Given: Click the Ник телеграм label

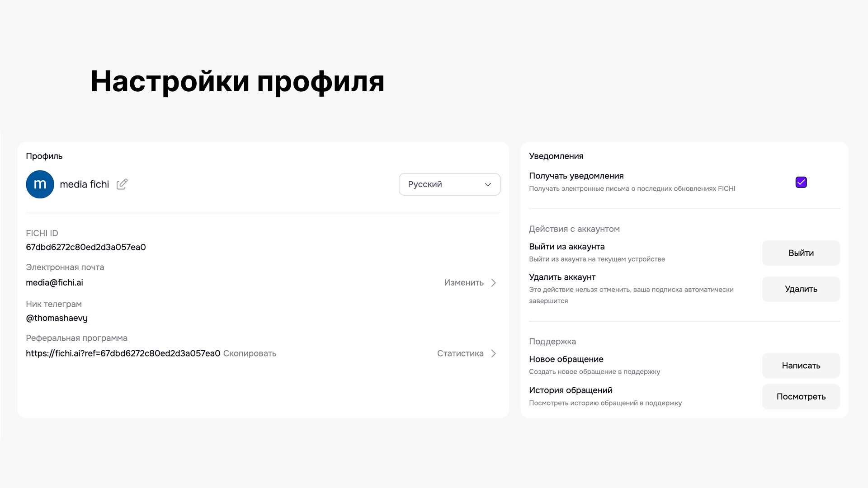Looking at the screenshot, I should [54, 304].
